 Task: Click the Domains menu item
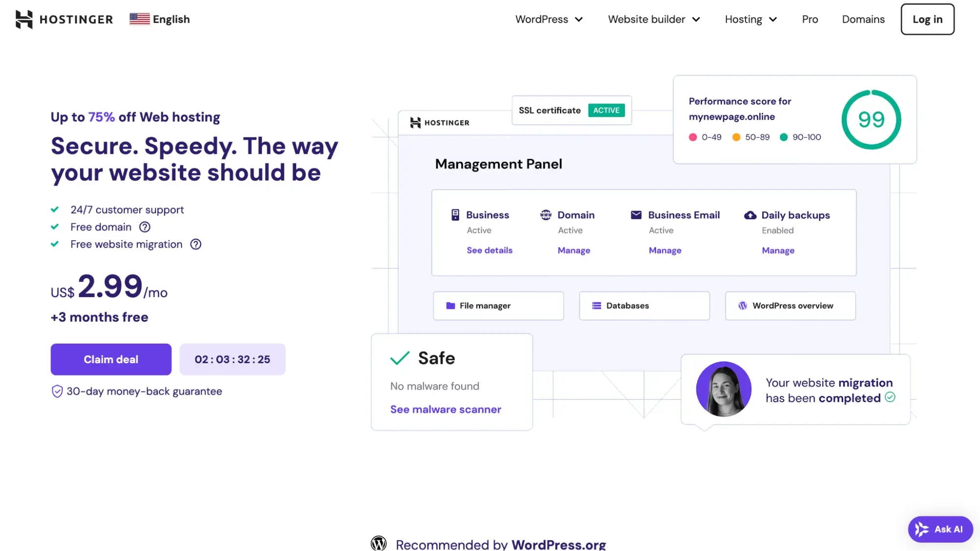(863, 19)
